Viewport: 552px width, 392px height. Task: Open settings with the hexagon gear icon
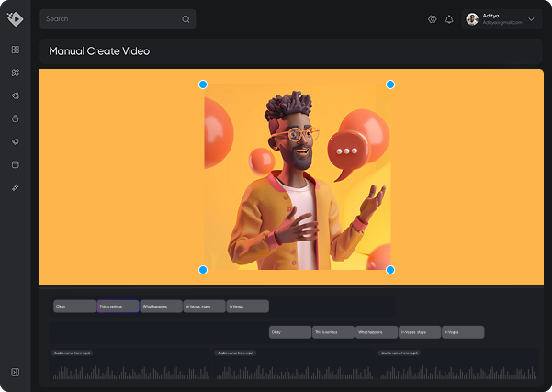[433, 19]
